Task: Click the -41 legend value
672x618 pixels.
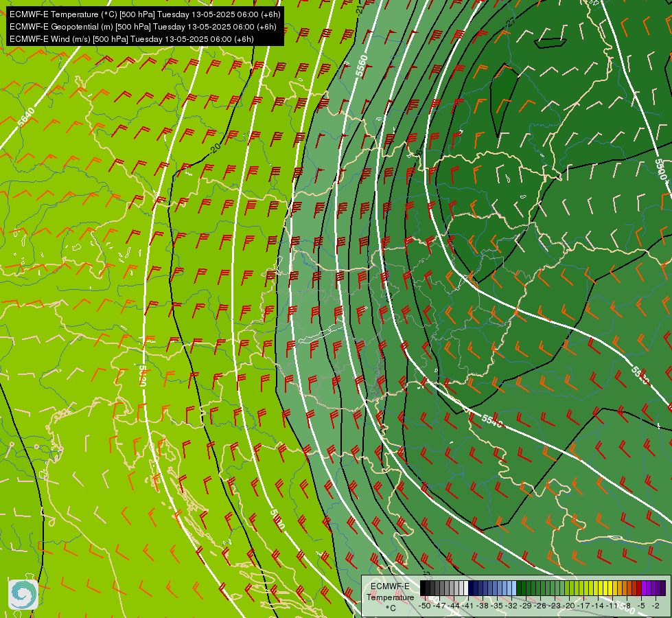Action: click(x=467, y=606)
